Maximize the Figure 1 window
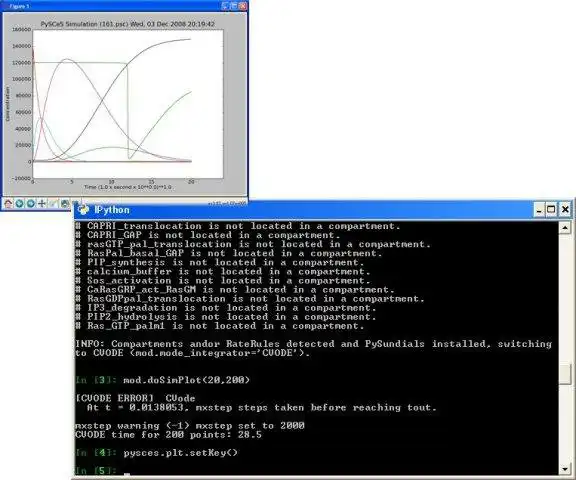 pyautogui.click(x=234, y=6)
